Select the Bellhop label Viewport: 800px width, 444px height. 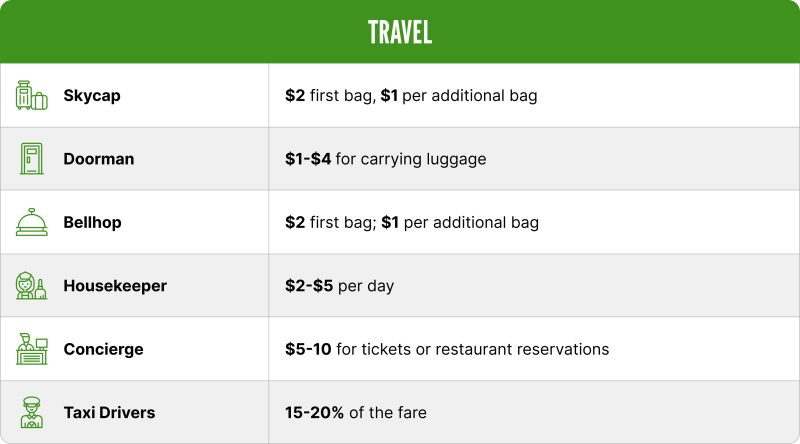click(x=92, y=223)
